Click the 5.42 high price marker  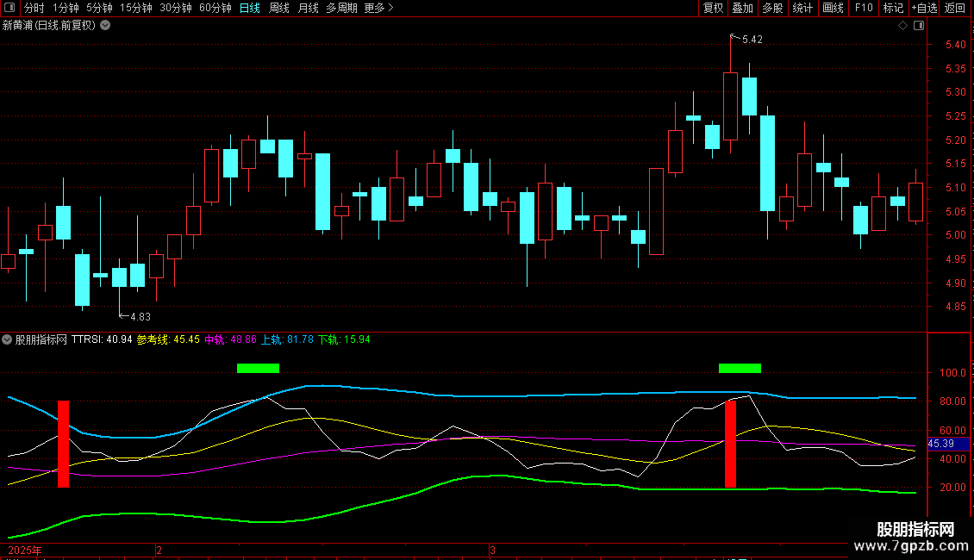pos(752,40)
